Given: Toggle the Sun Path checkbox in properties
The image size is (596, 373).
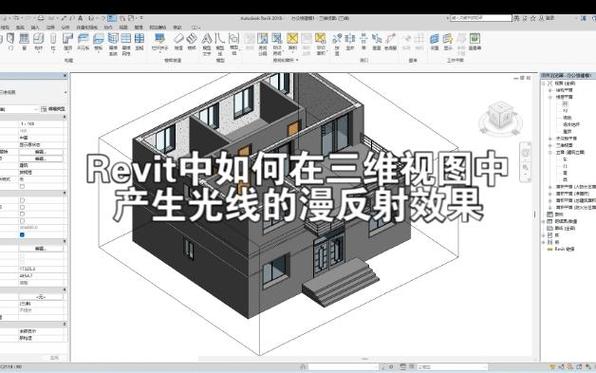Looking at the screenshot, I should tap(22, 186).
